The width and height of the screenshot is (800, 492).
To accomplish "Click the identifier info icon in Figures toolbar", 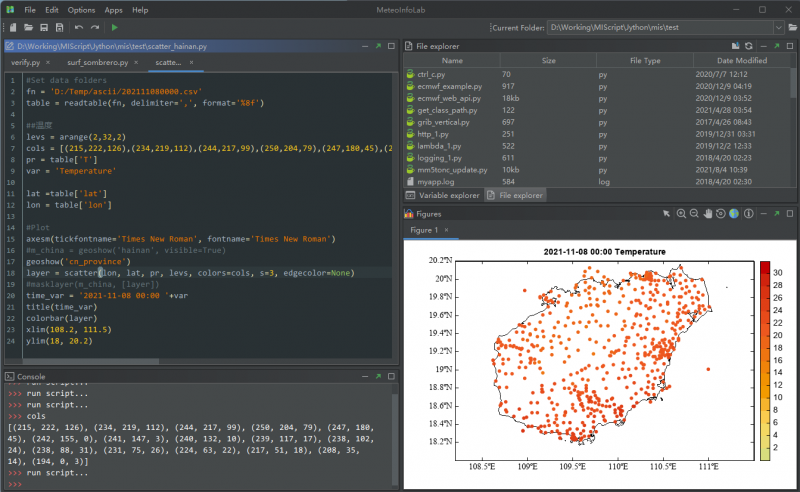I will pos(749,214).
